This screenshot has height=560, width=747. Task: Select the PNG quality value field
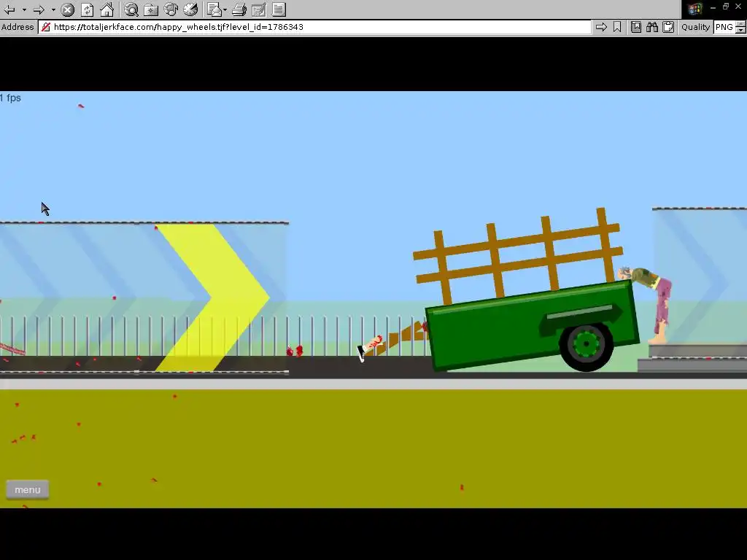tap(724, 27)
